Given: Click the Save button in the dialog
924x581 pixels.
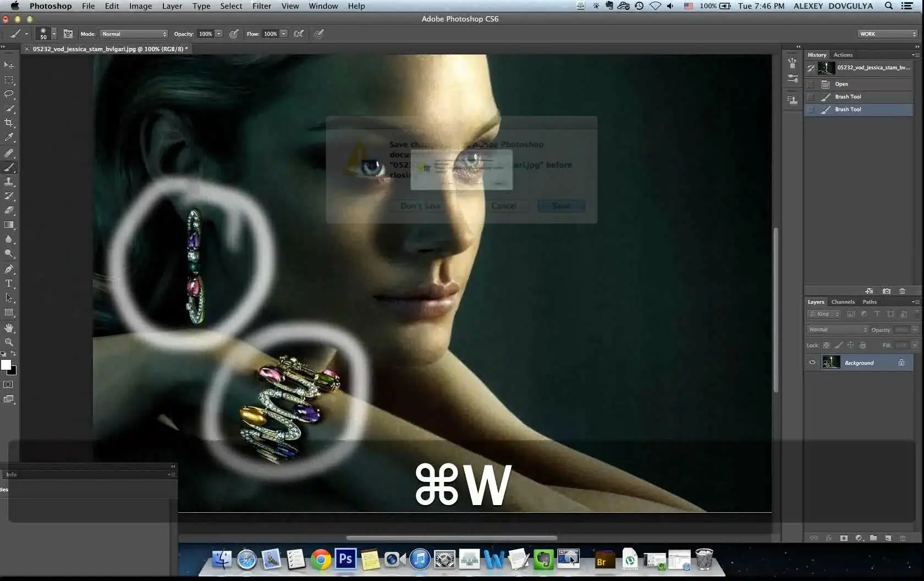Looking at the screenshot, I should pos(561,206).
